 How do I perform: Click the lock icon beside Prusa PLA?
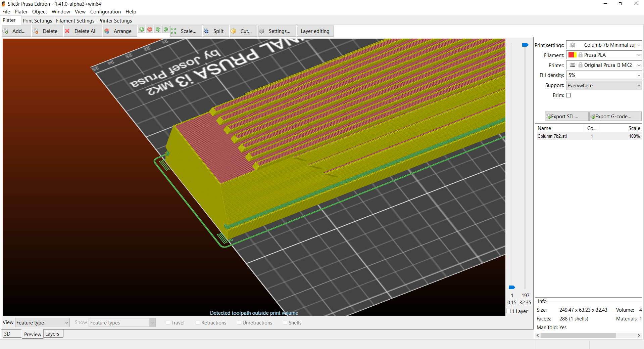(580, 55)
